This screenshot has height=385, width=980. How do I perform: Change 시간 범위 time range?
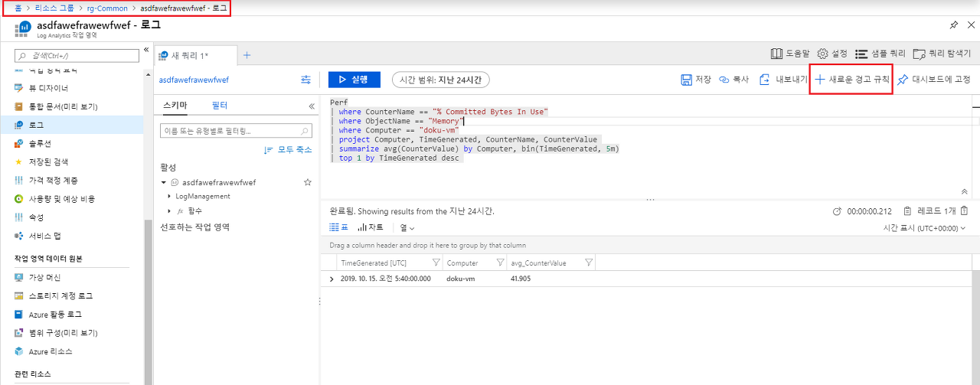tap(440, 80)
